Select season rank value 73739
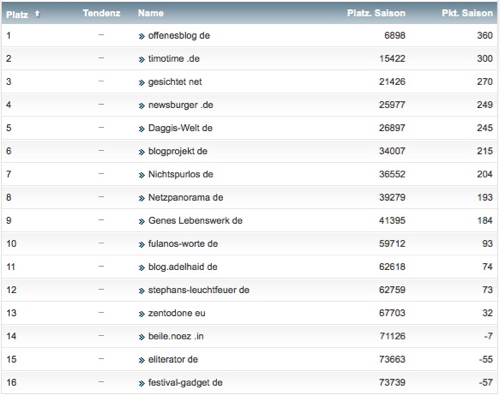 pos(392,382)
